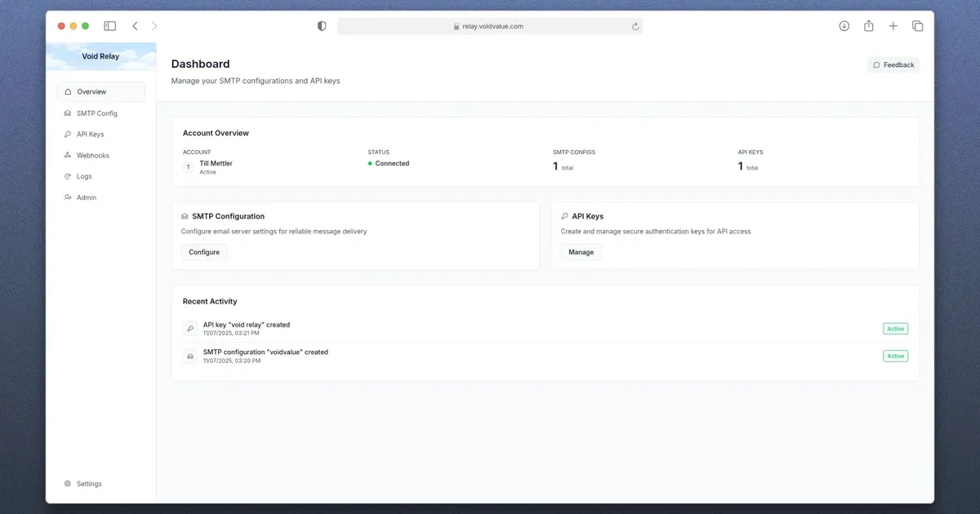Screen dimensions: 980x514
Task: Select Admin in the sidebar
Action: 86,198
